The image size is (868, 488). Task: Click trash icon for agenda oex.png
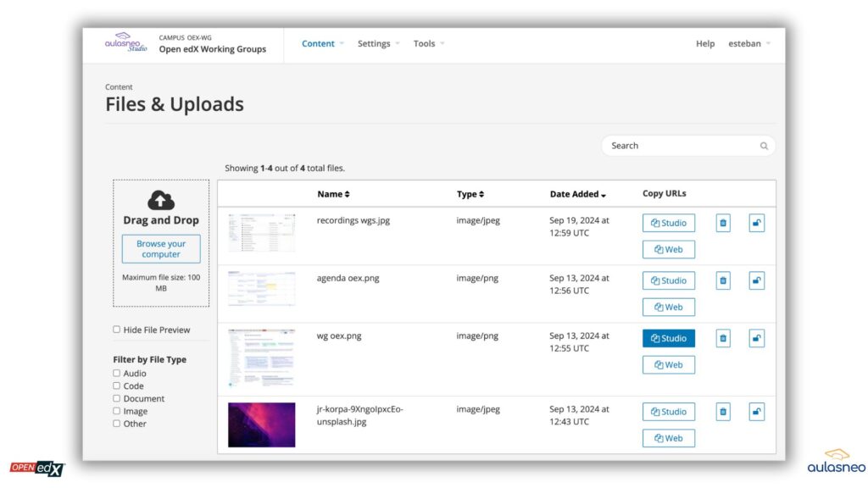point(722,280)
